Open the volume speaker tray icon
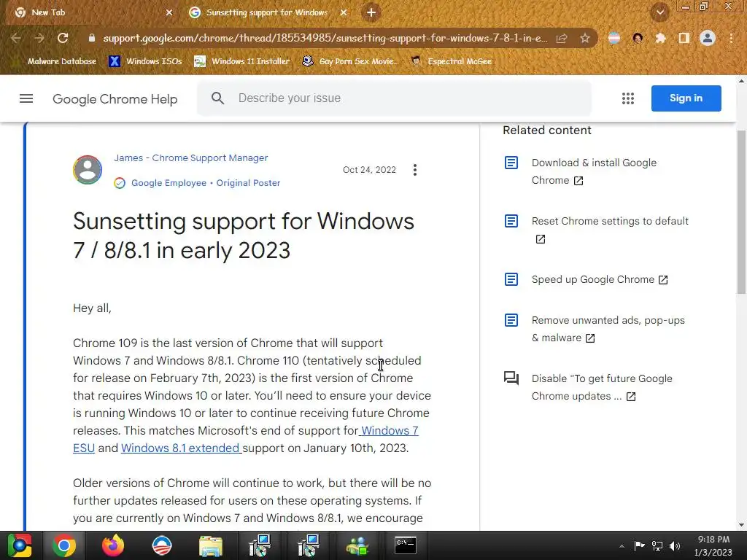 pos(675,546)
